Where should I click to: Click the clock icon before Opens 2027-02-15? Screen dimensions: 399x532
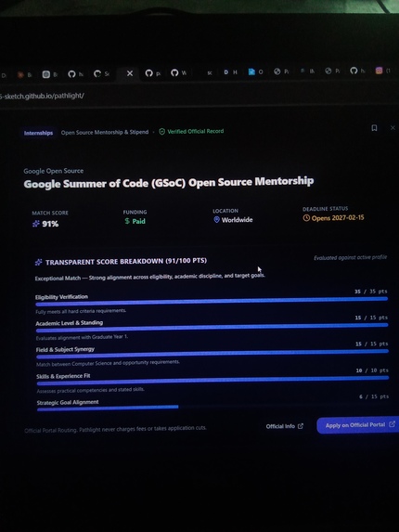pyautogui.click(x=306, y=218)
